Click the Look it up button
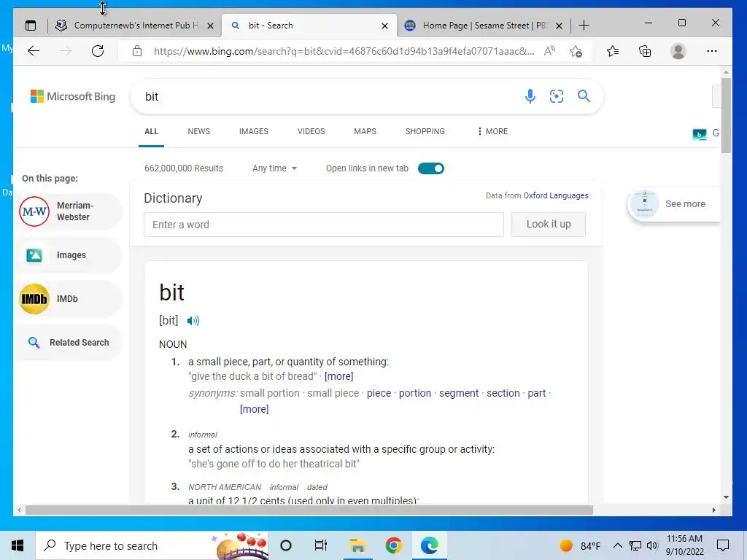 (x=549, y=225)
